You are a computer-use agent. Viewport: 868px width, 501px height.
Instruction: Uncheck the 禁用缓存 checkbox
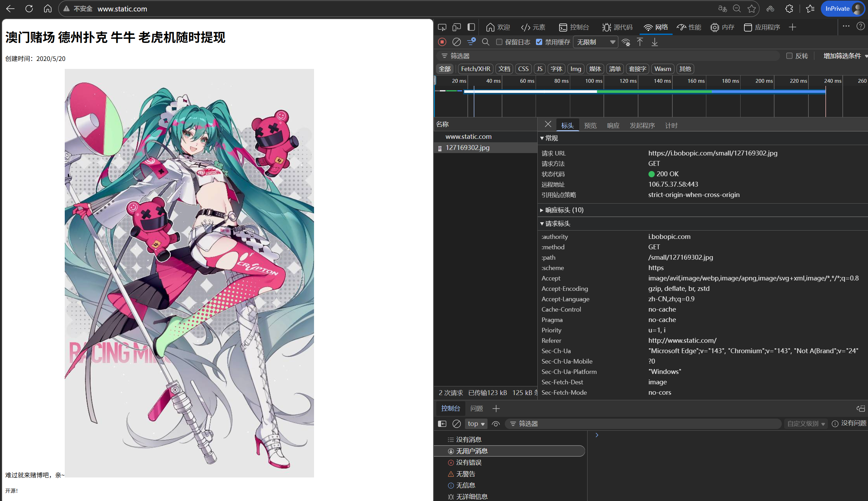[539, 42]
